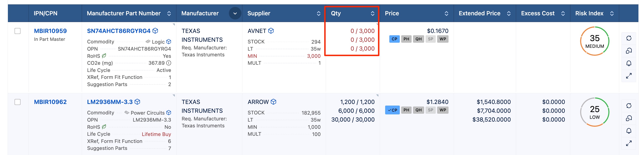Click the bell alert icon for MBIR10959

pos(629,63)
